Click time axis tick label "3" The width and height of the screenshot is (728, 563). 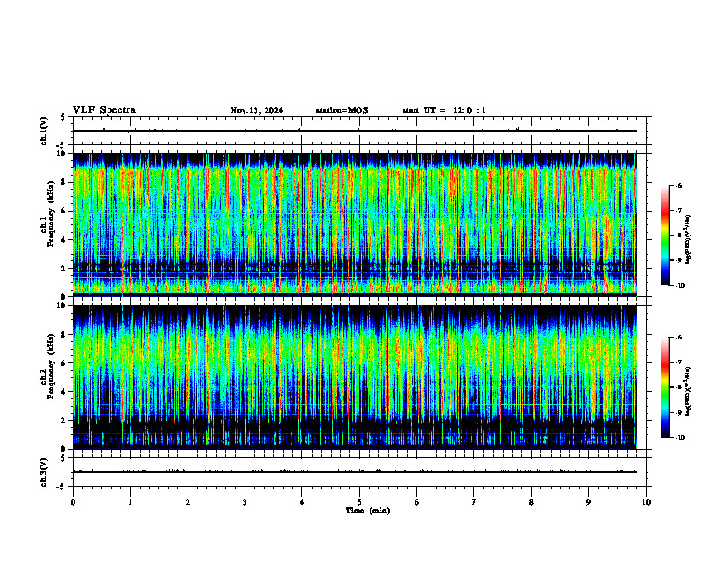245,502
